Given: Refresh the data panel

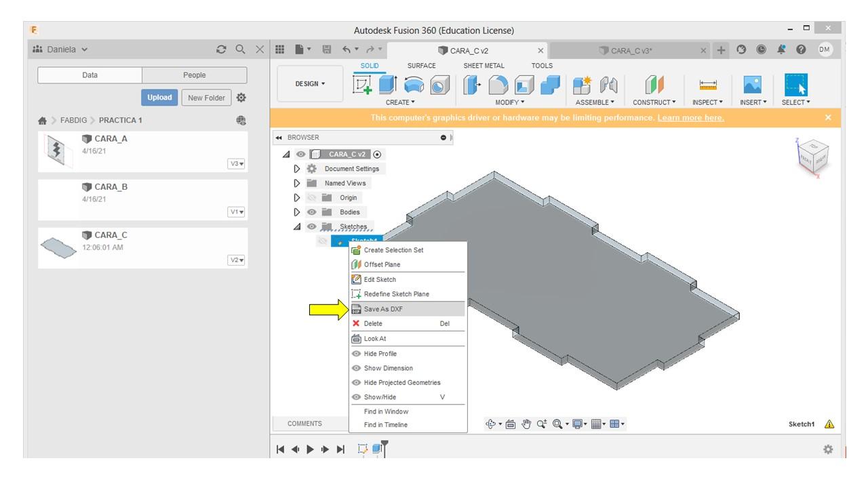Looking at the screenshot, I should click(x=221, y=49).
